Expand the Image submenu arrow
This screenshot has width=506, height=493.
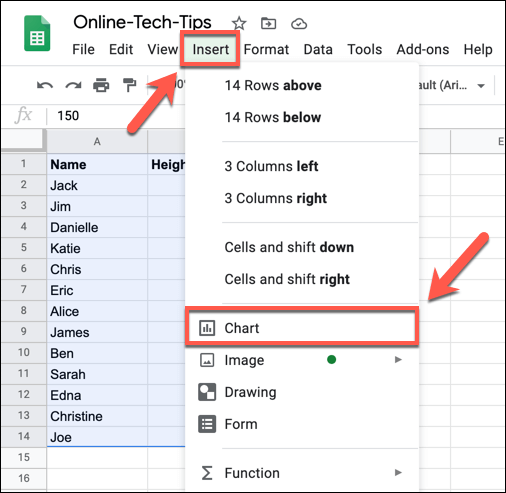pos(398,360)
